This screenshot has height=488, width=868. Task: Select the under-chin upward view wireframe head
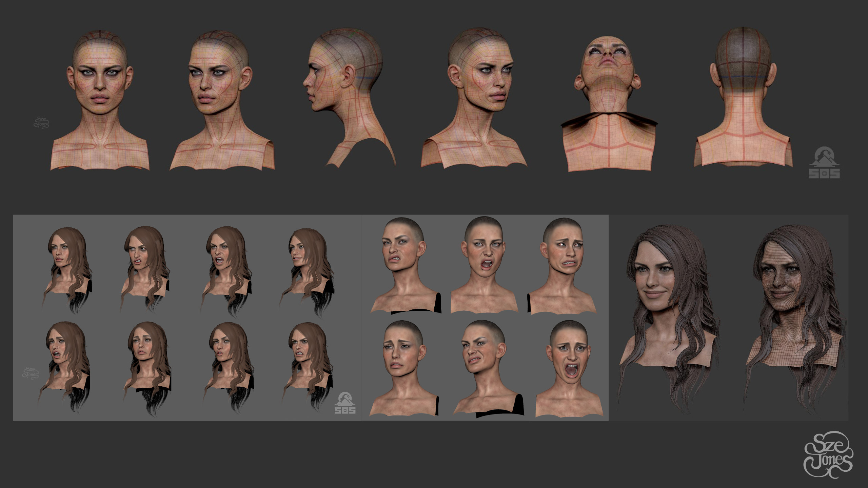tap(609, 103)
